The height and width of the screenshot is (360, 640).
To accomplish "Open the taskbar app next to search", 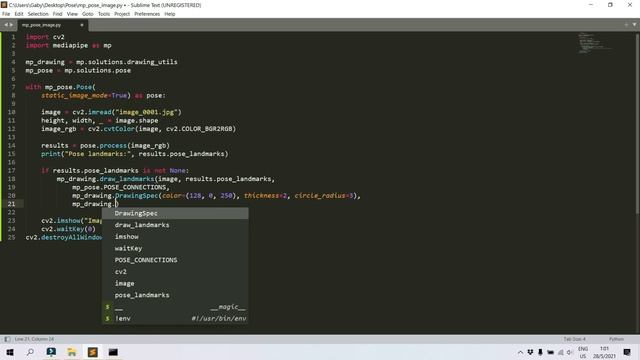I will (51, 352).
